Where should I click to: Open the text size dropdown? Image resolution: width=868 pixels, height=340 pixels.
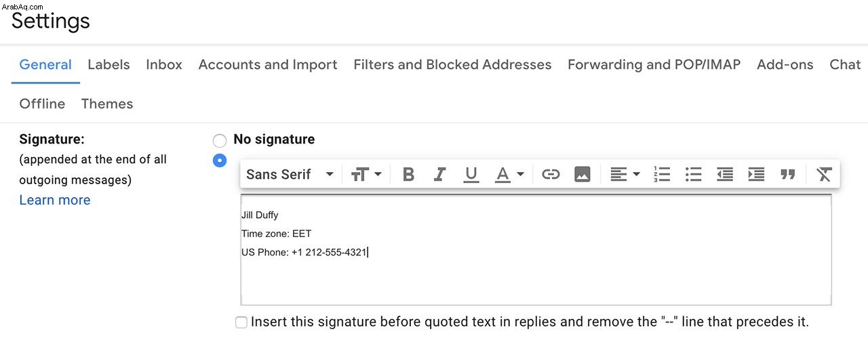(366, 175)
